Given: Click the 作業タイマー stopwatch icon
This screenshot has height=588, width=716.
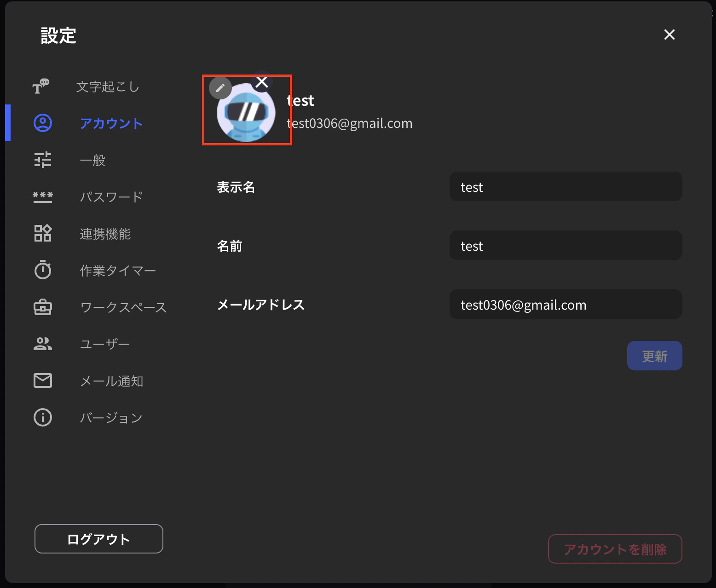Looking at the screenshot, I should pyautogui.click(x=43, y=270).
